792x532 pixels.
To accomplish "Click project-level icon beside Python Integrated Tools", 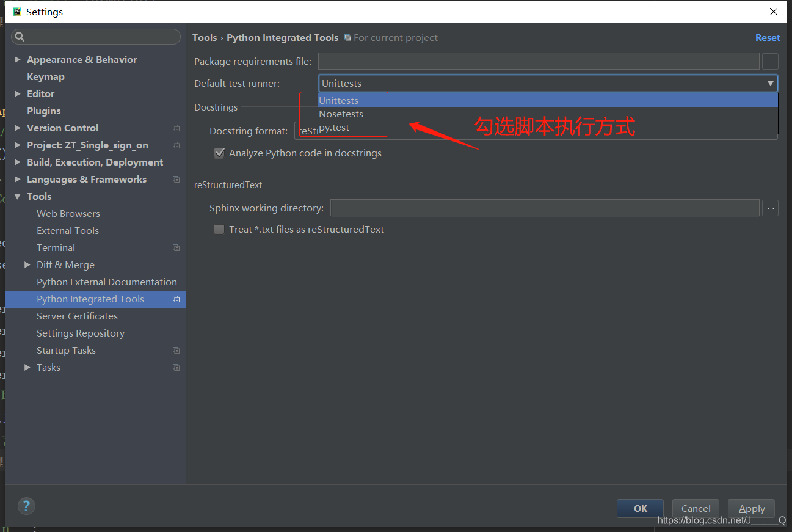I will tap(176, 299).
